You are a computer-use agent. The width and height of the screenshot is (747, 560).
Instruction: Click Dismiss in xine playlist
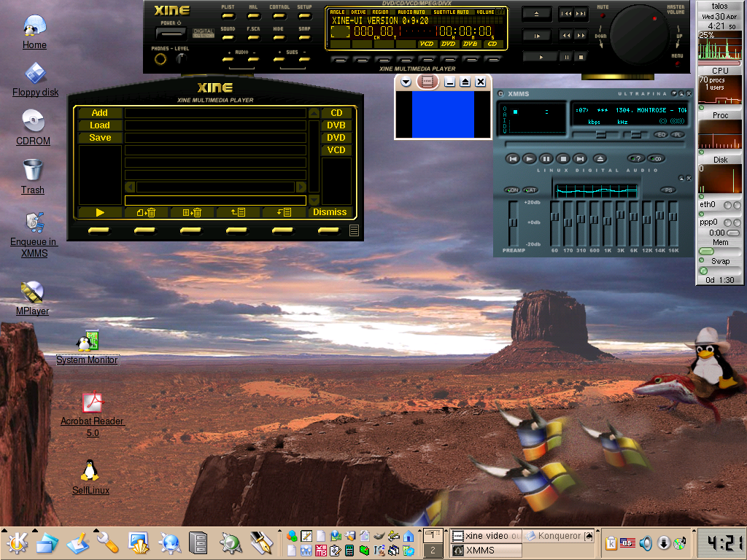pyautogui.click(x=330, y=212)
